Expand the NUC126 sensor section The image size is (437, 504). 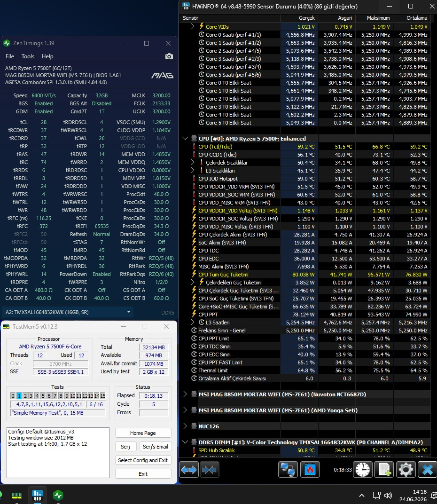[185, 426]
